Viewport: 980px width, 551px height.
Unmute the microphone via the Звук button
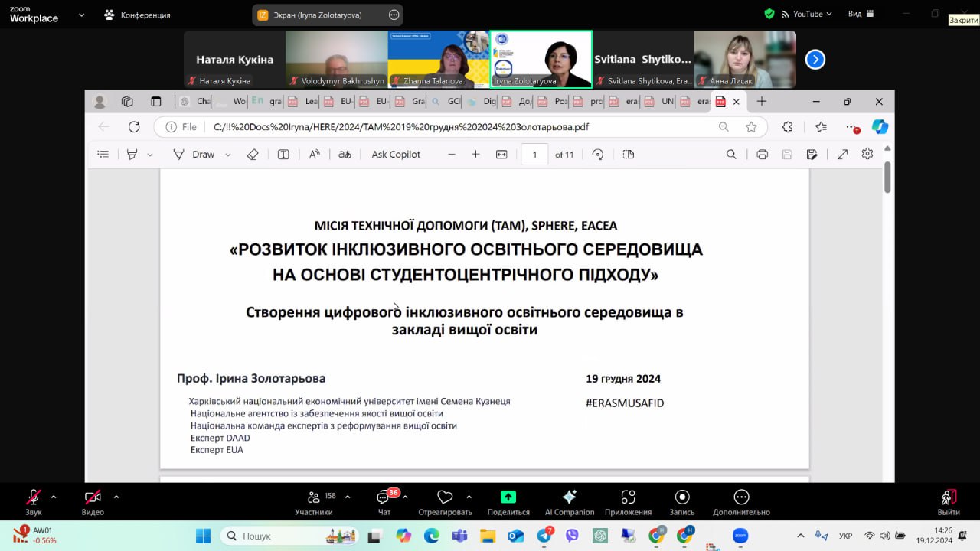click(34, 502)
